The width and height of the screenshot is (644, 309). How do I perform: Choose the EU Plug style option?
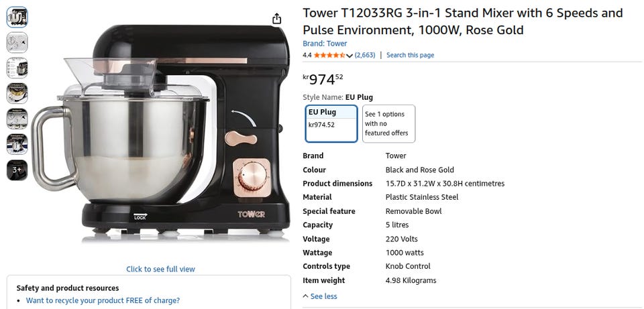pyautogui.click(x=331, y=123)
